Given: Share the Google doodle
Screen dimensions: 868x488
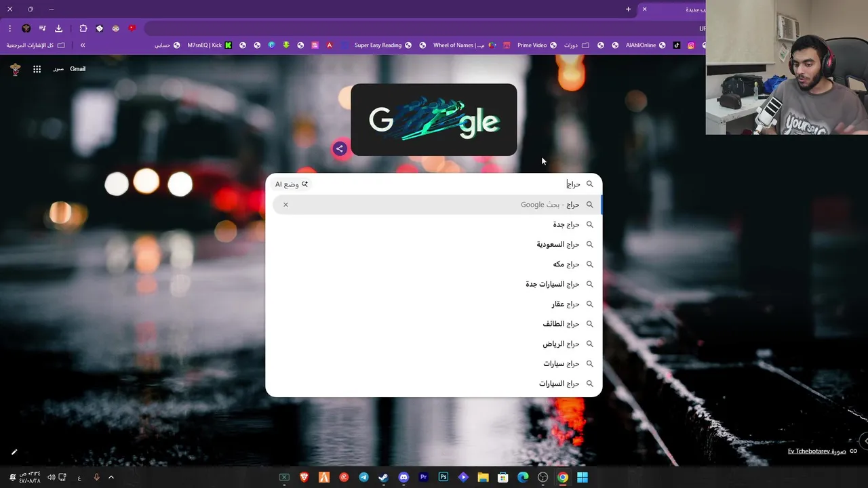Looking at the screenshot, I should point(340,148).
